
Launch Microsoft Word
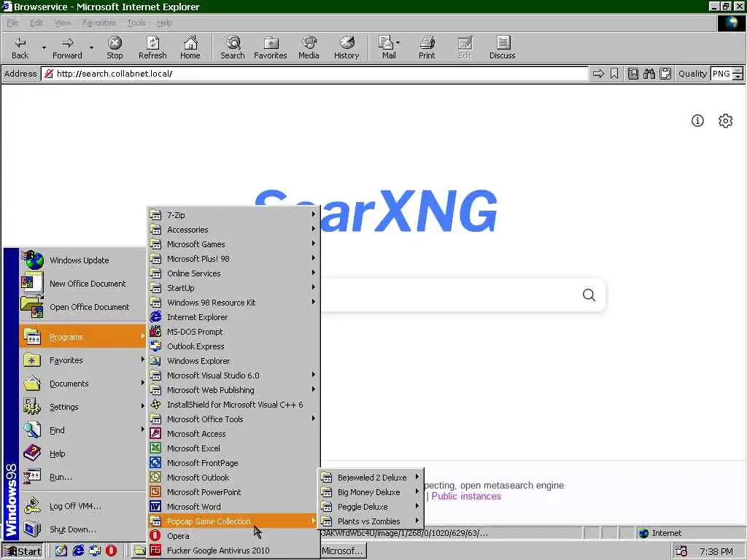pos(233,507)
